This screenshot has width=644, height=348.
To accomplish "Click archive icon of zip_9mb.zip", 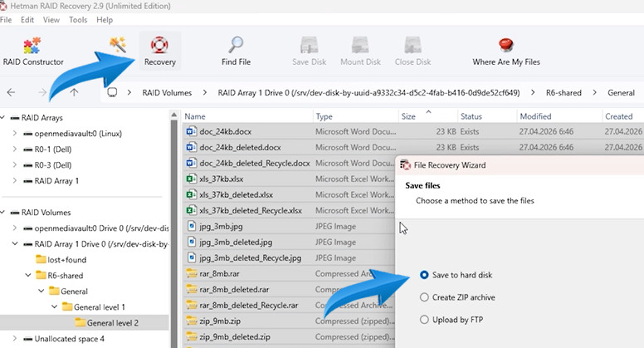I will 191,321.
